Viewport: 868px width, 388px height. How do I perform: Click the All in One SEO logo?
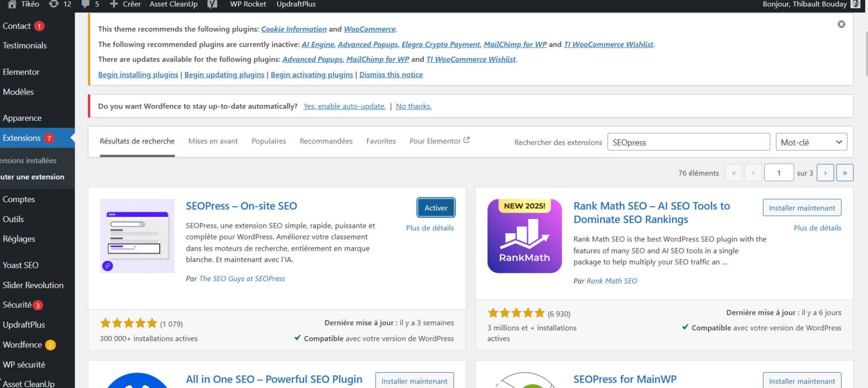coord(137,380)
